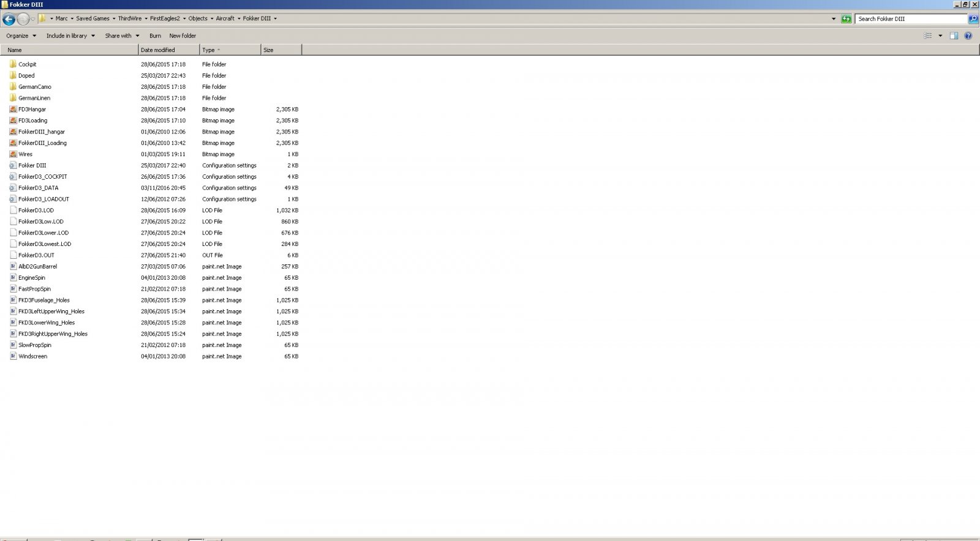The image size is (980, 541).
Task: Expand the address bar history dropdown
Action: [x=834, y=19]
